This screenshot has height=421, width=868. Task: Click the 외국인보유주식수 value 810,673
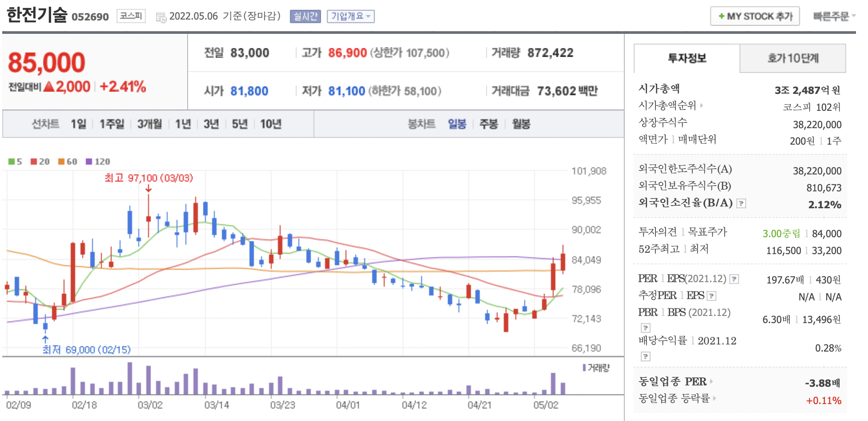coord(824,188)
